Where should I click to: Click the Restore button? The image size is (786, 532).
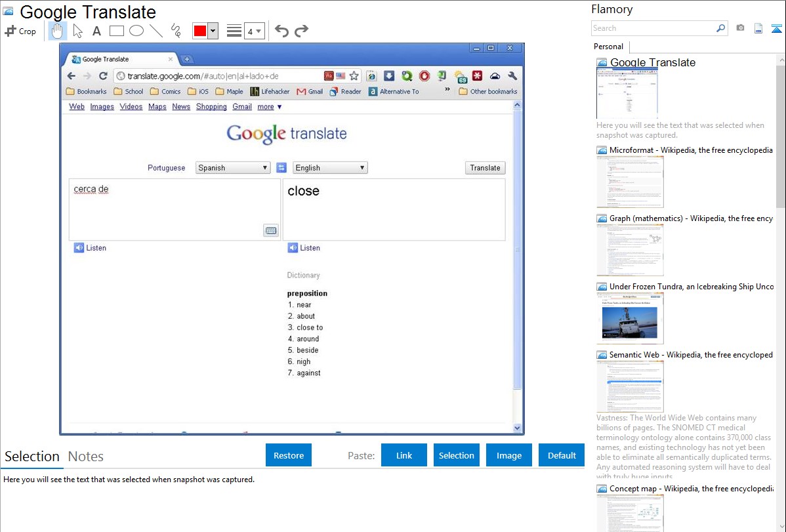289,455
